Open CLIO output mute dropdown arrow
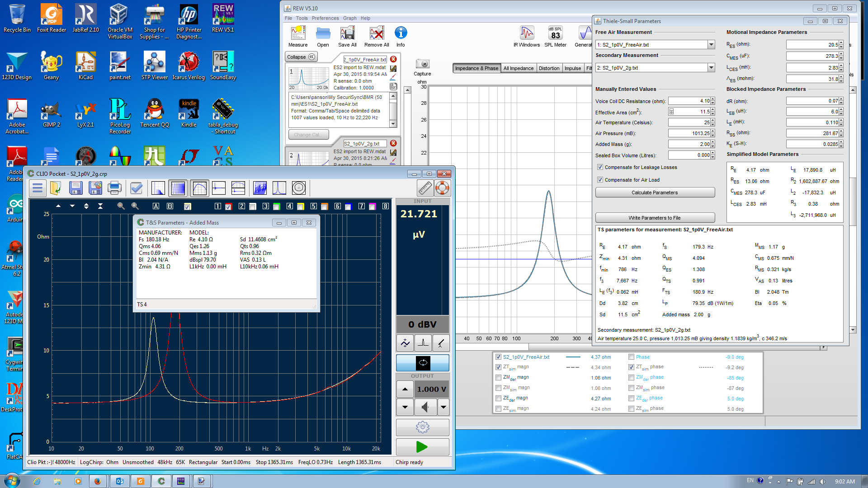 tap(443, 407)
